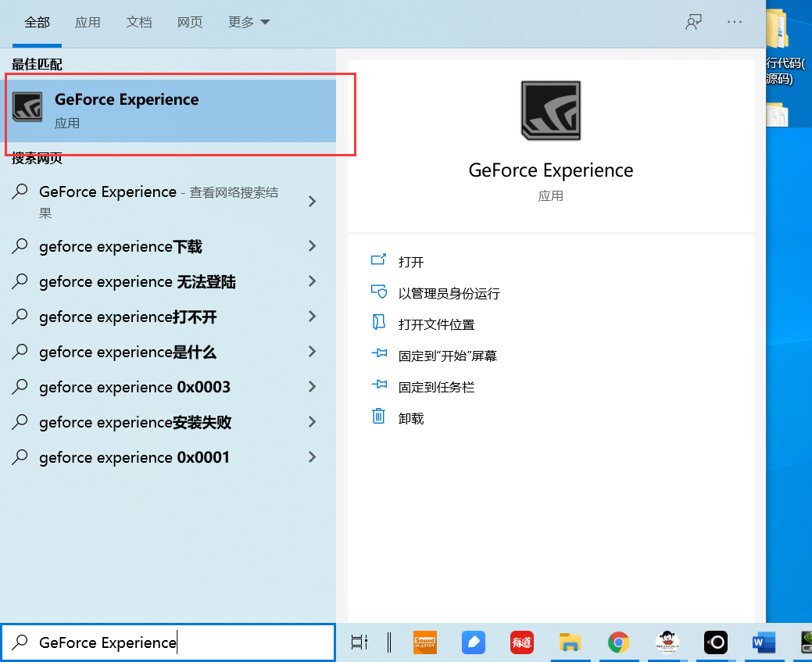Select 固定到"开始"屏幕

click(448, 356)
